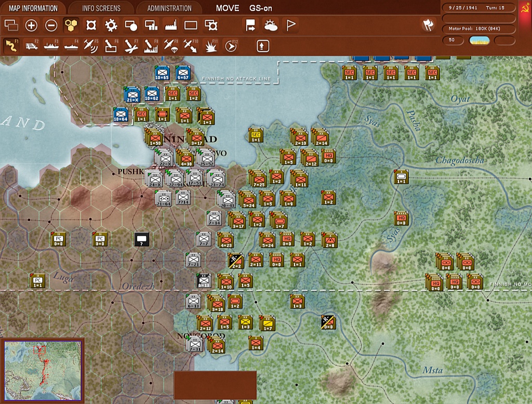Select the F10 air transfer mode

click(191, 46)
